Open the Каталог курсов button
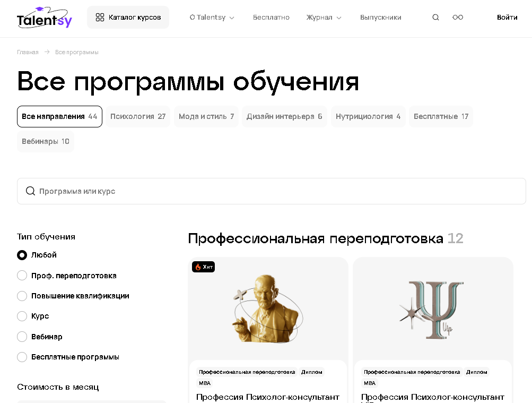 click(x=128, y=18)
